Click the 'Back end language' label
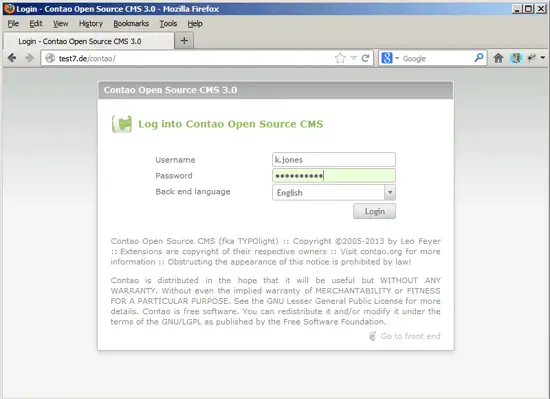 click(193, 192)
